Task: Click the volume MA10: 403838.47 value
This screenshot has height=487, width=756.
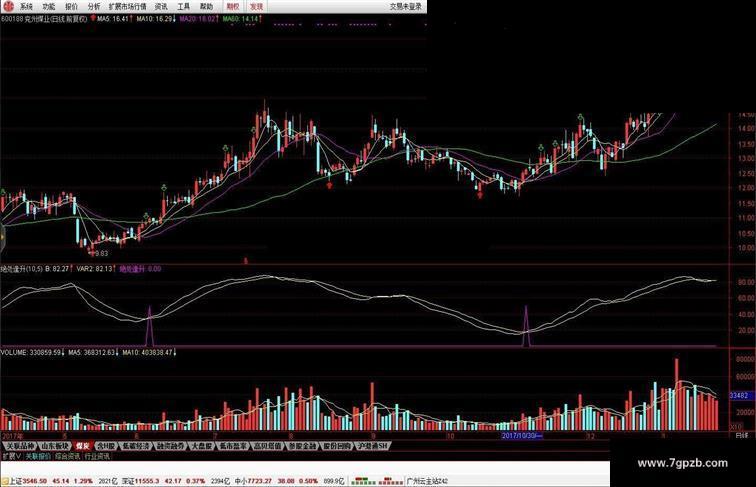Action: click(x=148, y=352)
